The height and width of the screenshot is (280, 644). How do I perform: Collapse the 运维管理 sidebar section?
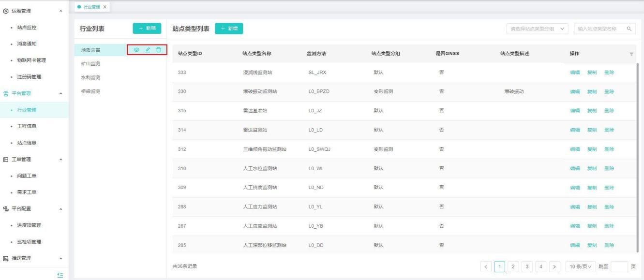60,11
